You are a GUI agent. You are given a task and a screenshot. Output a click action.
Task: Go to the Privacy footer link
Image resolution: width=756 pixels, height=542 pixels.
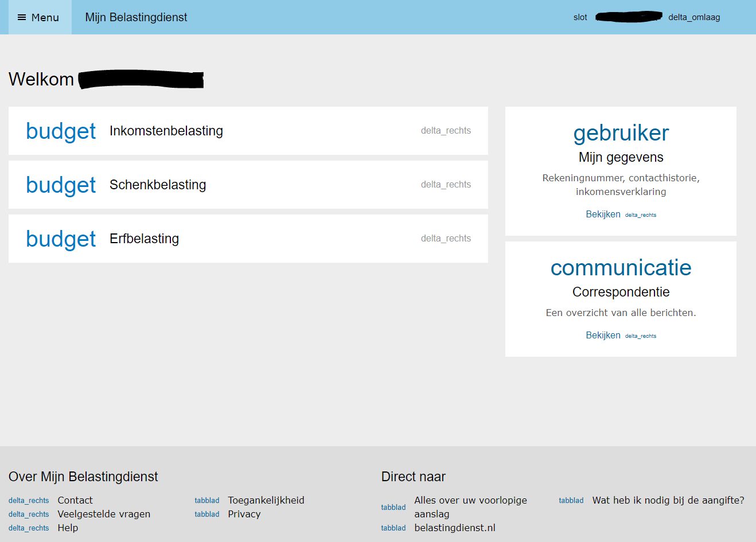244,514
